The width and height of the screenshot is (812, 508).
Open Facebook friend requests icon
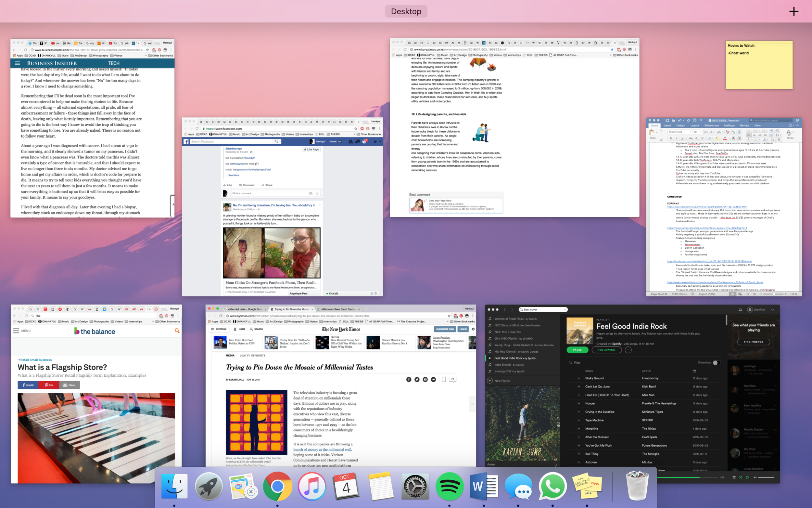click(351, 141)
